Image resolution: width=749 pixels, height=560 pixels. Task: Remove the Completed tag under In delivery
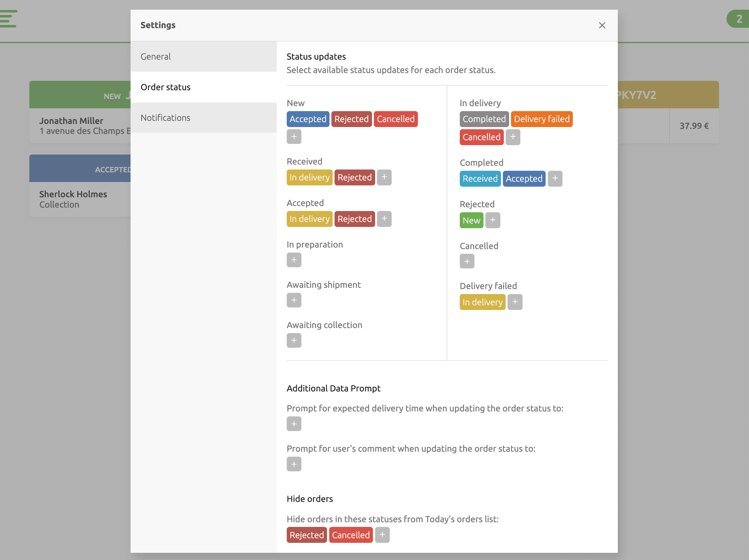[484, 119]
